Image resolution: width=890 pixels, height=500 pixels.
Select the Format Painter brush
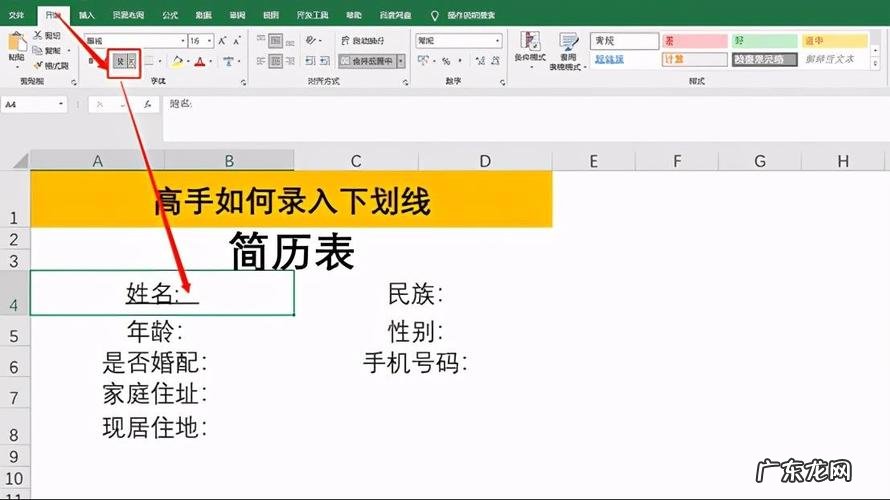[x=38, y=65]
